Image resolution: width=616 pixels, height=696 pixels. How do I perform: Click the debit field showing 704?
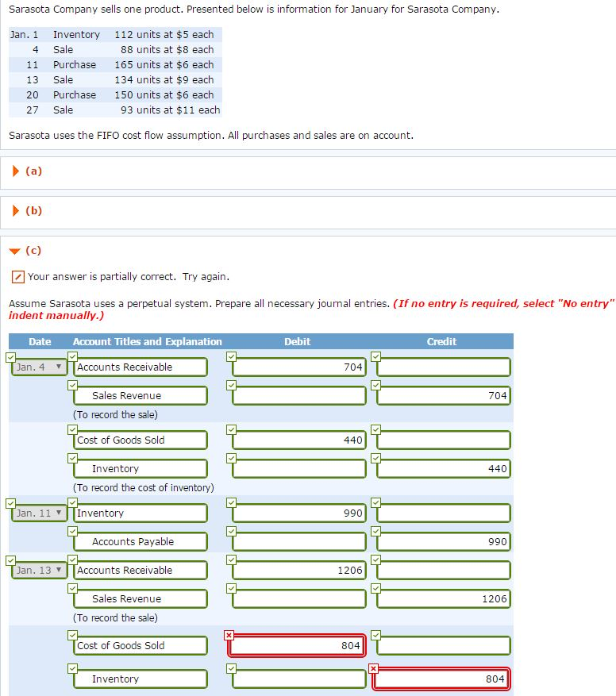[299, 367]
